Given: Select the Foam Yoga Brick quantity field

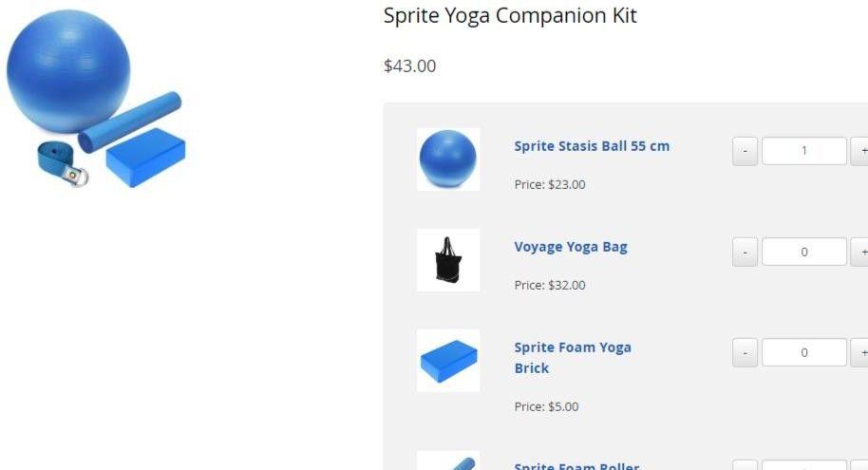Looking at the screenshot, I should (803, 352).
